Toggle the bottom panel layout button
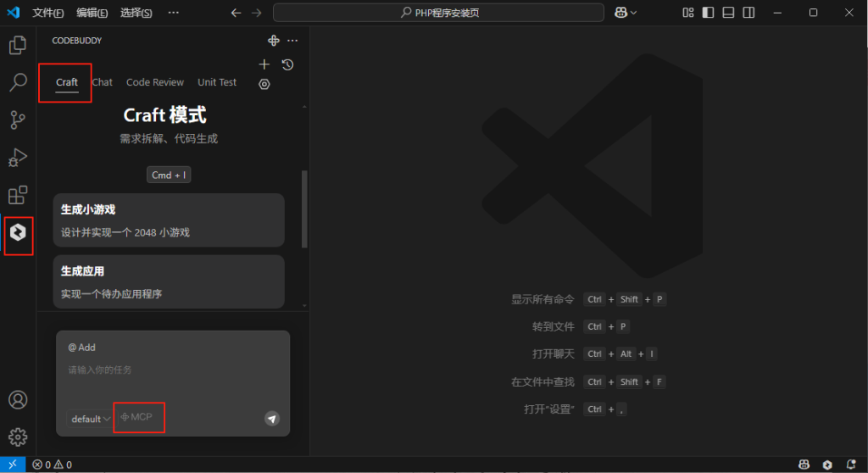The width and height of the screenshot is (868, 473). (728, 13)
